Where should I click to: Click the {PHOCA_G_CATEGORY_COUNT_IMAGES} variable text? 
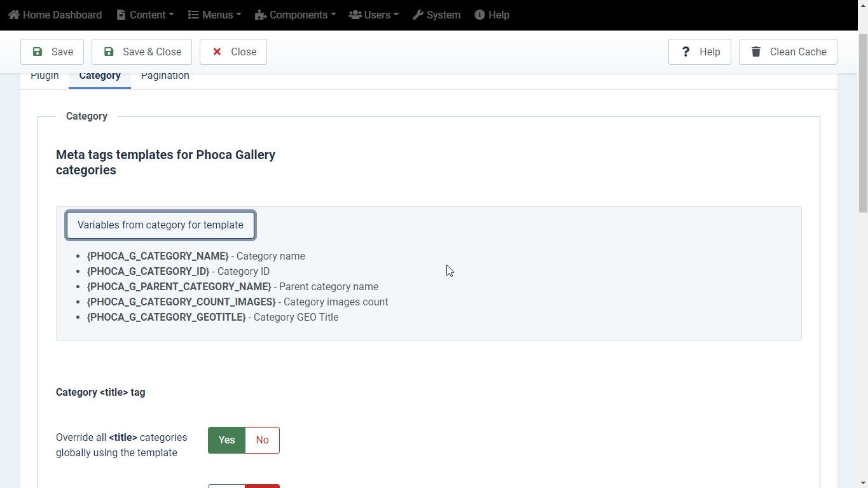(x=181, y=302)
